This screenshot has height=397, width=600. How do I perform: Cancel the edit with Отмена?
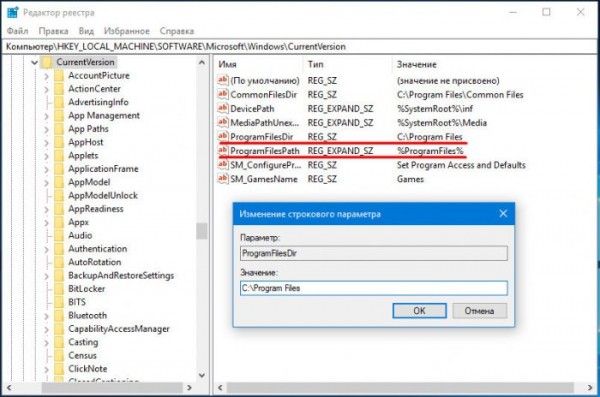(x=479, y=310)
